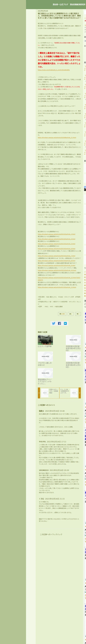This screenshot has height=644, width=86.
Task: Open the trackback count button showing 0
Action: [78, 314]
